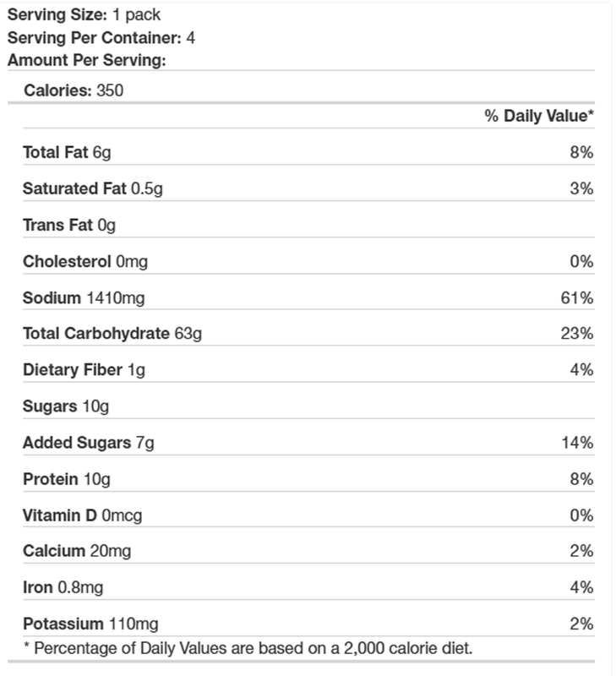Select the Total Carbohydrate 63g row
This screenshot has width=616, height=676.
click(x=308, y=334)
